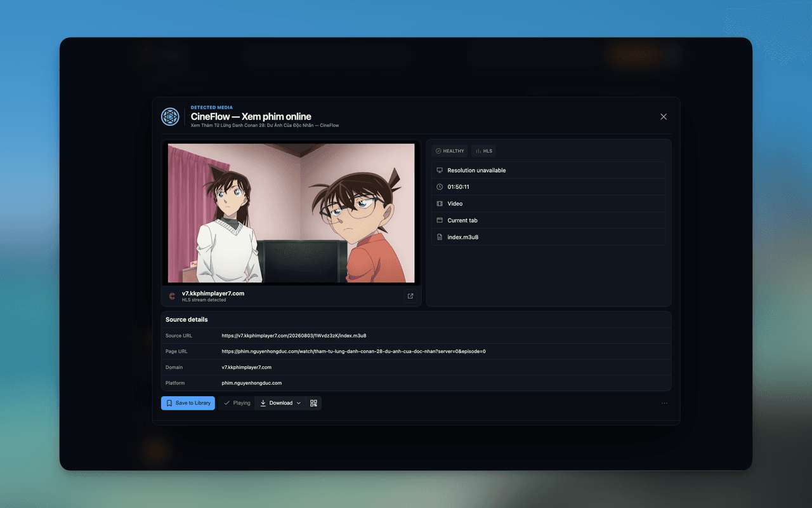Viewport: 812px width, 508px height.
Task: Click the kkphimplayer7 site favicon
Action: [172, 296]
